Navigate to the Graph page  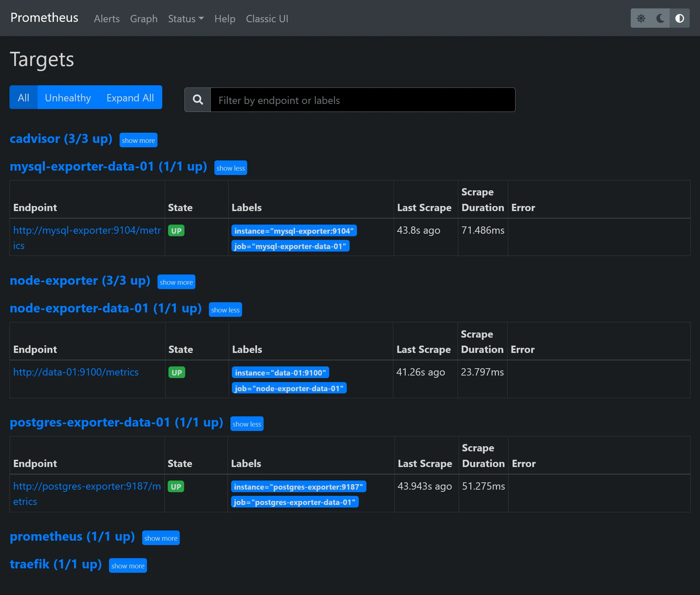[x=144, y=19]
